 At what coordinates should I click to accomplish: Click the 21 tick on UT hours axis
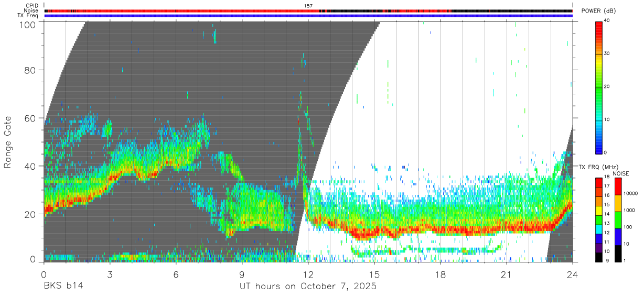(x=507, y=273)
